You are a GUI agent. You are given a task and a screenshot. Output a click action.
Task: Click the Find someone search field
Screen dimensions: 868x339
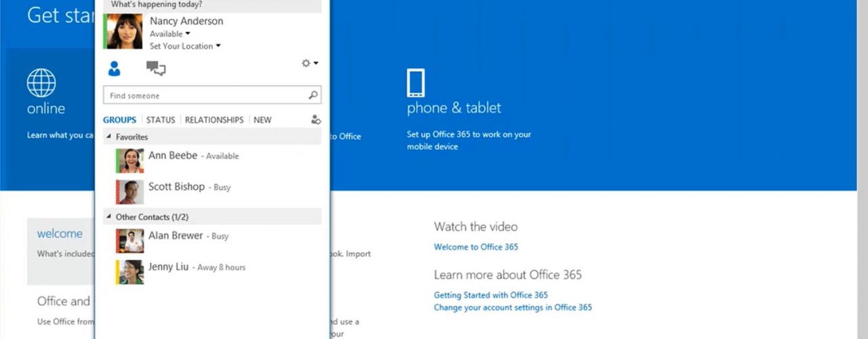212,96
